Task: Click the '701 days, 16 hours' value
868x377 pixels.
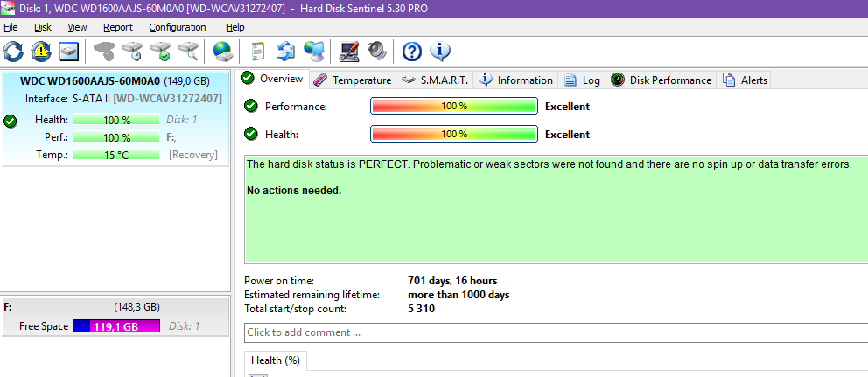Action: pyautogui.click(x=452, y=281)
